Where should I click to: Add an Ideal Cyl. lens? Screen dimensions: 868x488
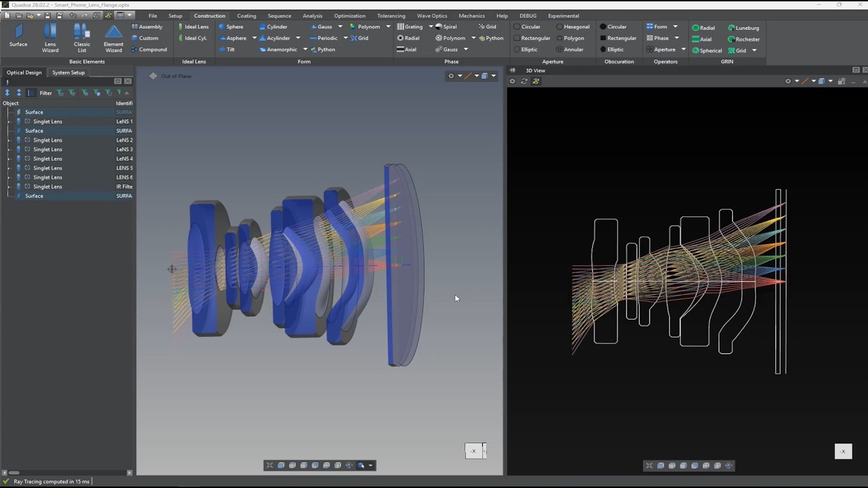193,39
